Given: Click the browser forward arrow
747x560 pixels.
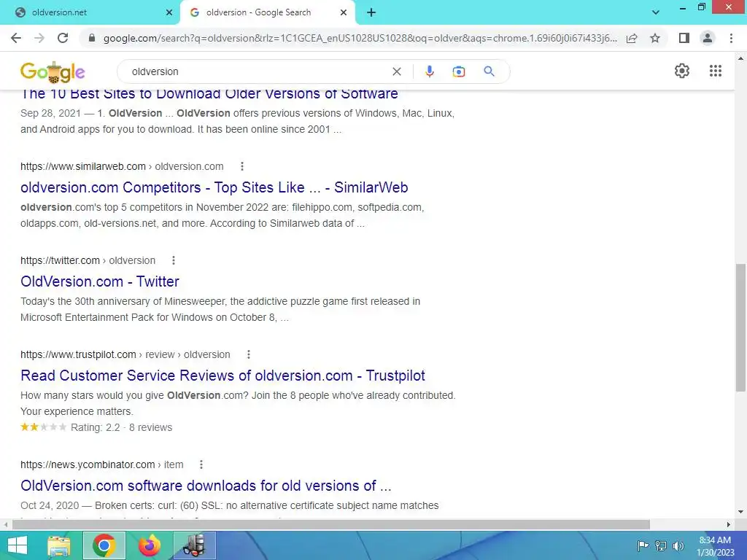Looking at the screenshot, I should (x=39, y=38).
